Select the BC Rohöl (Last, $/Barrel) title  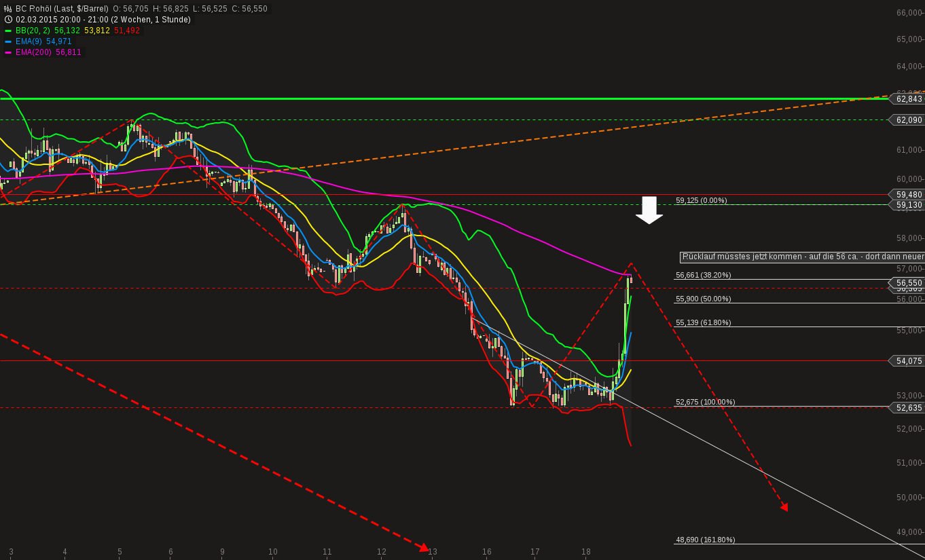pos(62,9)
